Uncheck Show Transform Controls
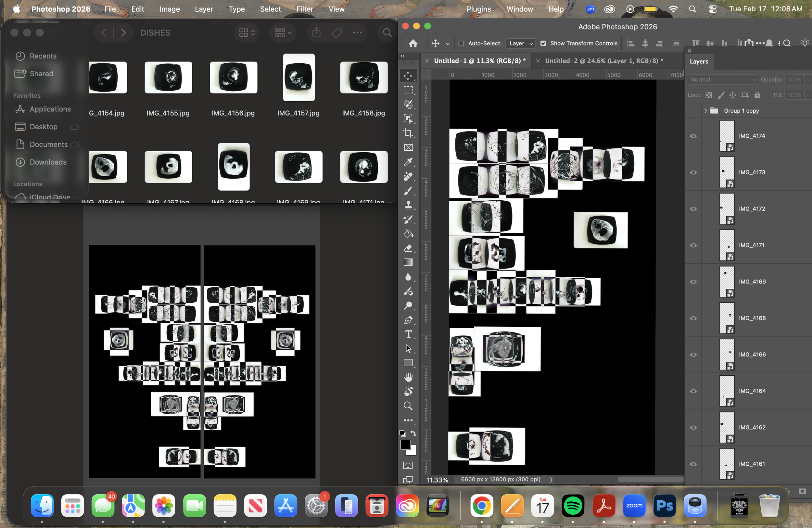 (543, 43)
